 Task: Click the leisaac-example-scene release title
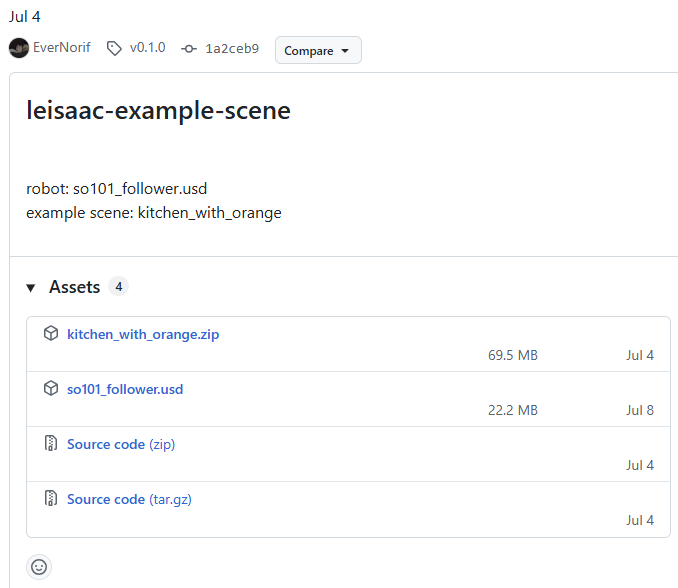[158, 110]
